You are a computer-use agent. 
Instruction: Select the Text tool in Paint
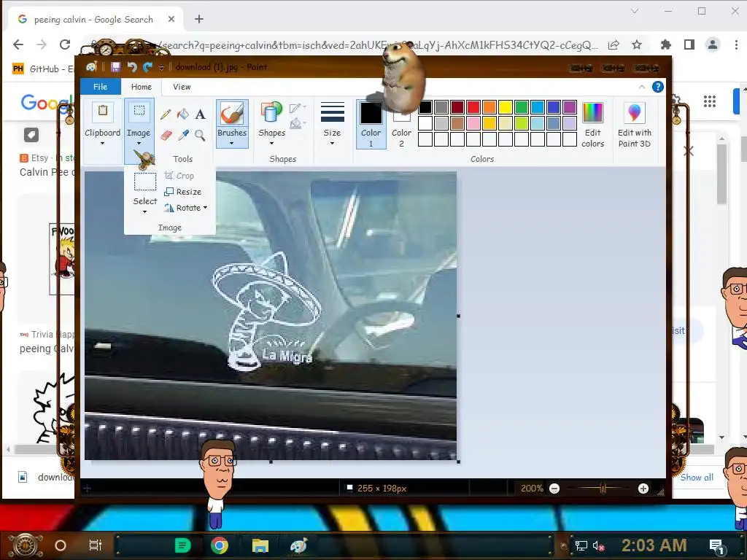pos(200,114)
